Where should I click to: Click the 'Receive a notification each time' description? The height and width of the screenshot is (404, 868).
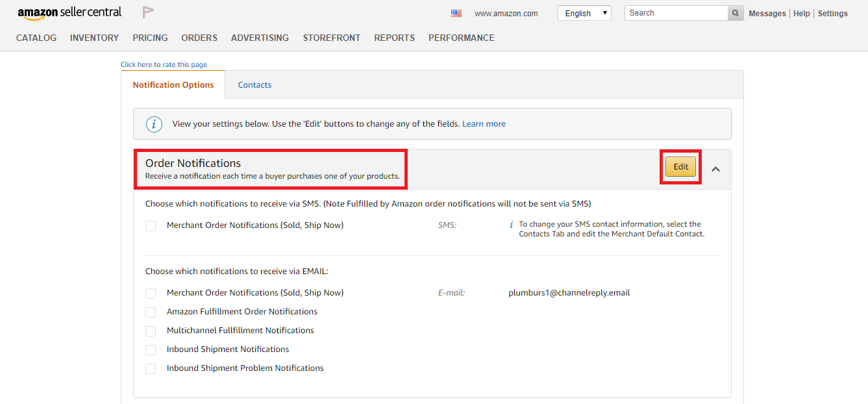point(273,176)
